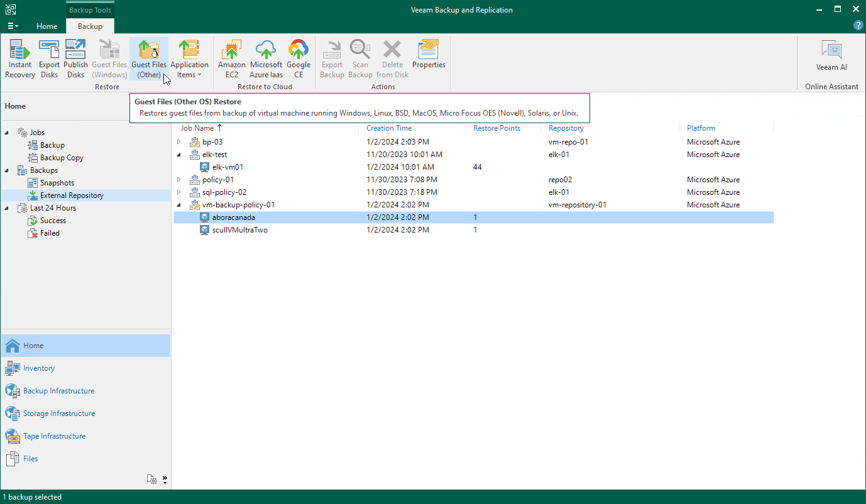Open the navigation pane options gear
This screenshot has height=504, width=866.
(152, 479)
